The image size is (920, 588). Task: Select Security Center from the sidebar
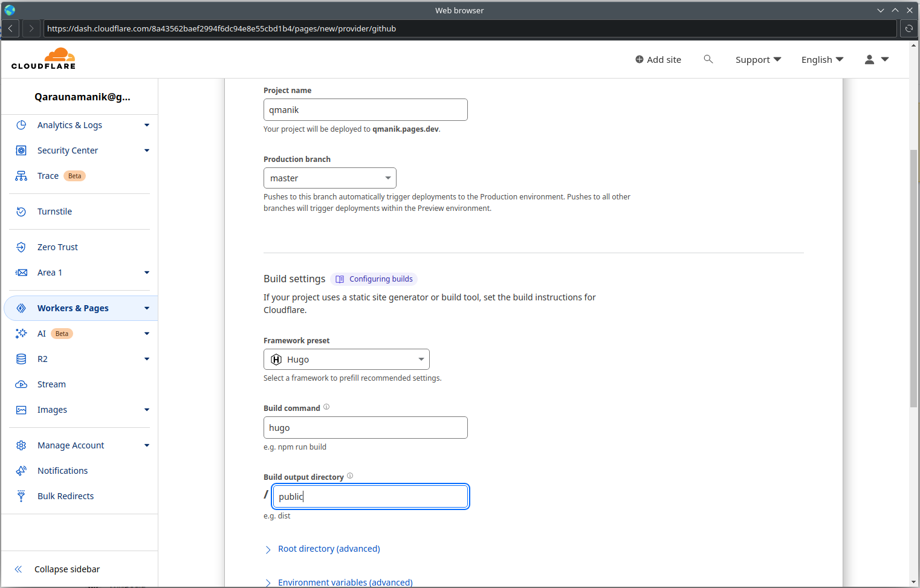pyautogui.click(x=68, y=150)
